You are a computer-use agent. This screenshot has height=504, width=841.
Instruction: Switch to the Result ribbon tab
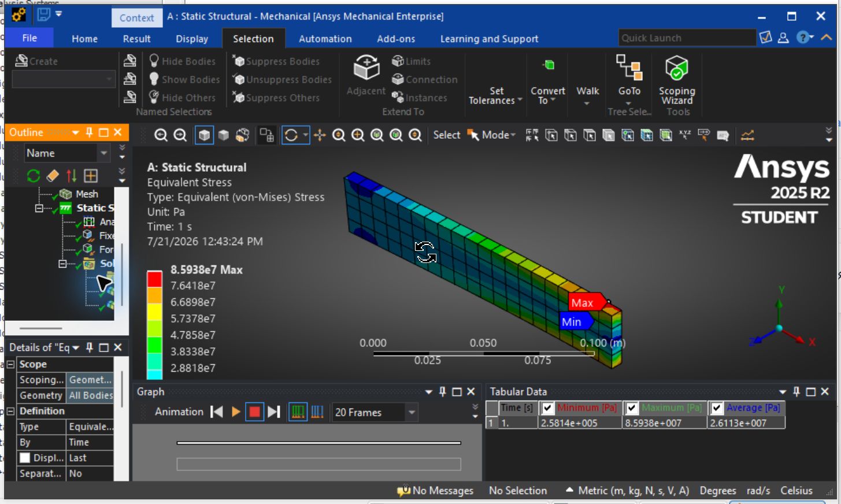[136, 39]
